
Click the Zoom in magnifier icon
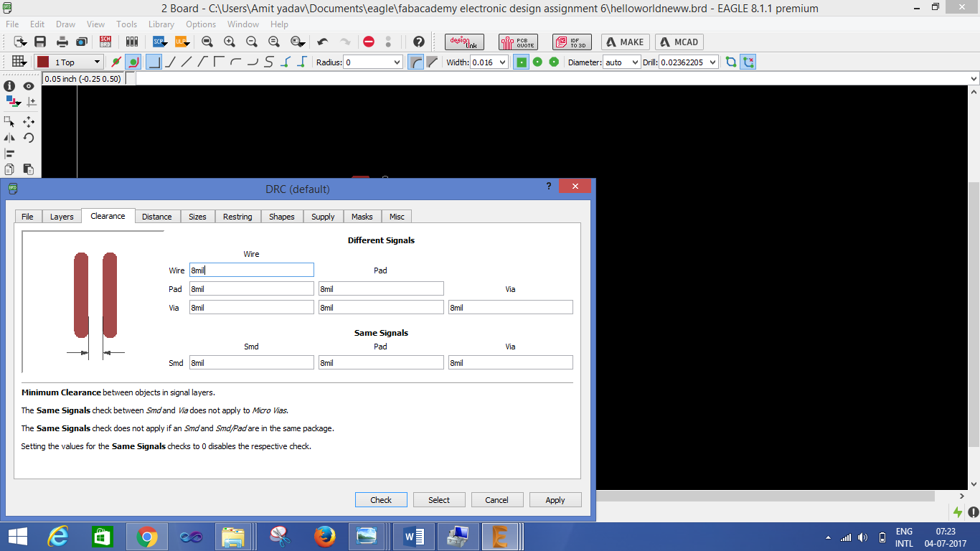click(x=230, y=42)
